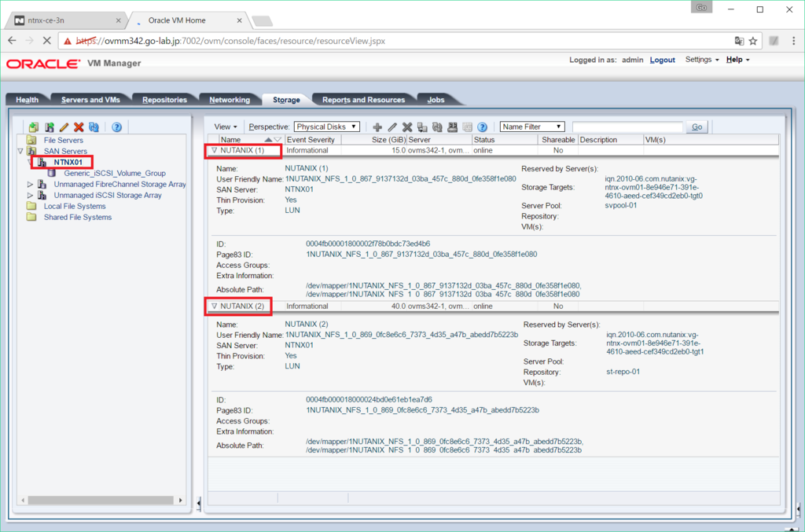Screen dimensions: 805x532
Task: Click the Size (GiB) column header
Action: [x=374, y=140]
